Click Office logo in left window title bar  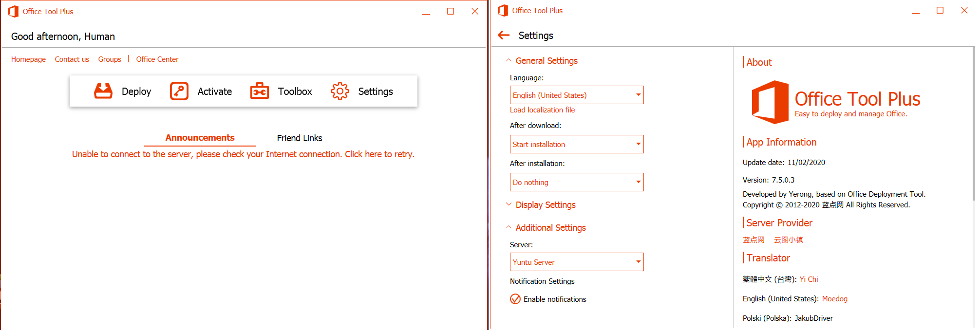click(x=13, y=11)
